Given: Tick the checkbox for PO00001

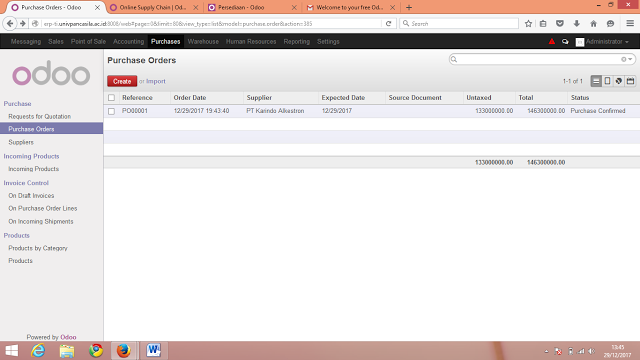Looking at the screenshot, I should tap(111, 111).
